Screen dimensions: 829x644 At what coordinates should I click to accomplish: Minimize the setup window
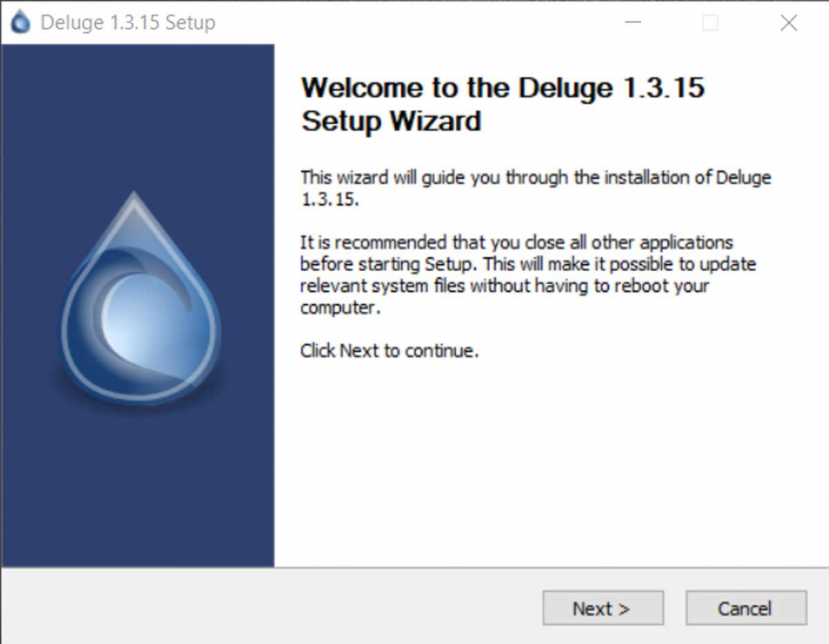pos(633,23)
